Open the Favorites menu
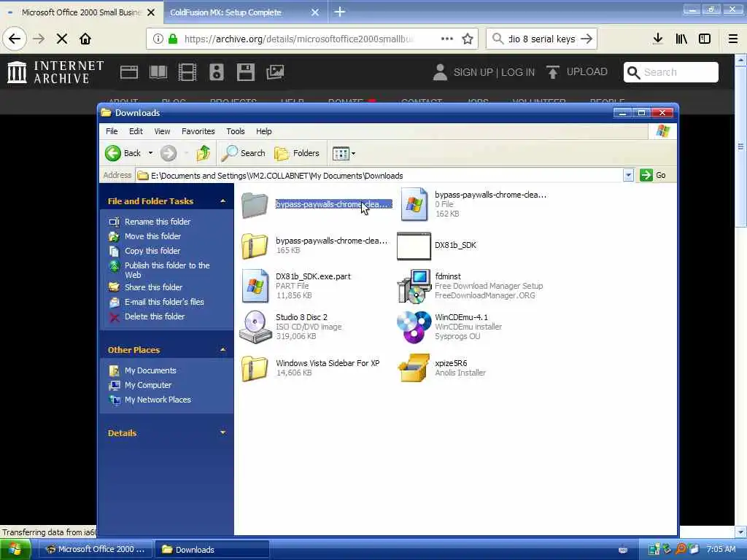 tap(198, 131)
